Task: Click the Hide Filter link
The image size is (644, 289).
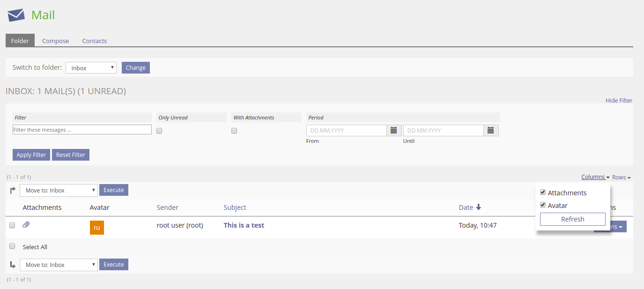Action: click(x=618, y=100)
